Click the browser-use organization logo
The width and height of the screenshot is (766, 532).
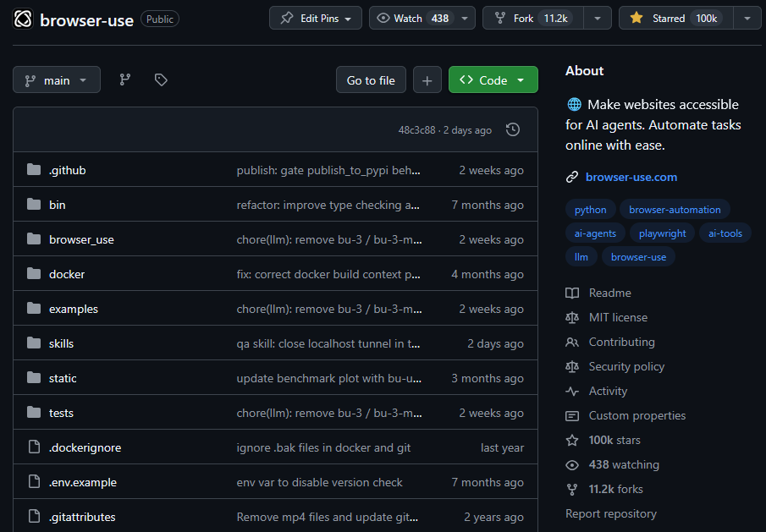(x=23, y=19)
